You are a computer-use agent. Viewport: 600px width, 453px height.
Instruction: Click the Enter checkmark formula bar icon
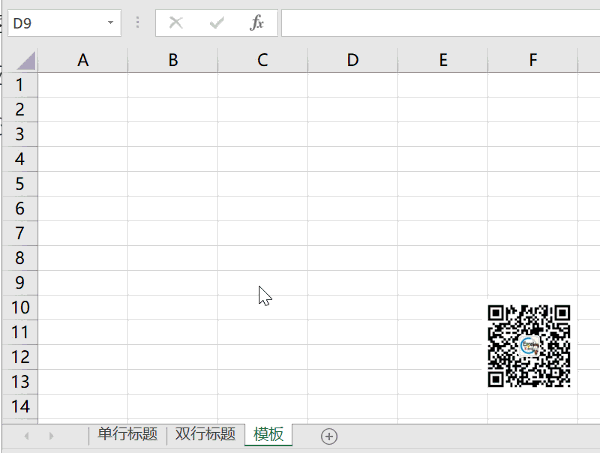click(x=217, y=23)
